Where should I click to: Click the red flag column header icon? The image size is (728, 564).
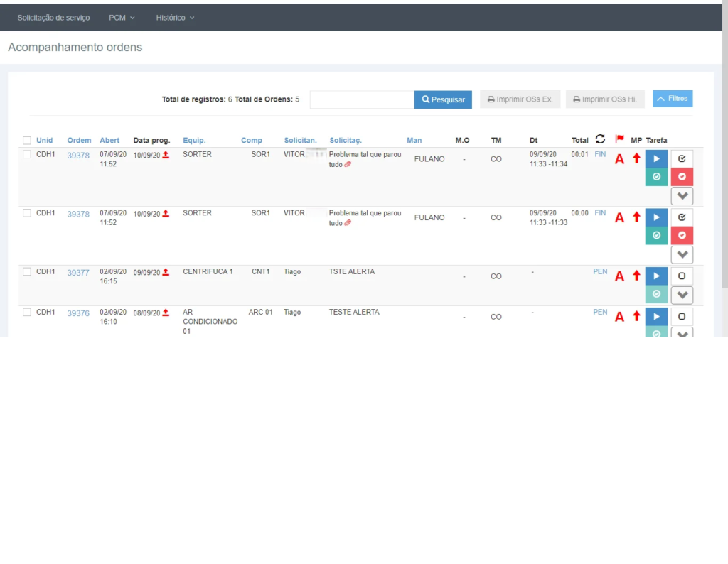[619, 139]
